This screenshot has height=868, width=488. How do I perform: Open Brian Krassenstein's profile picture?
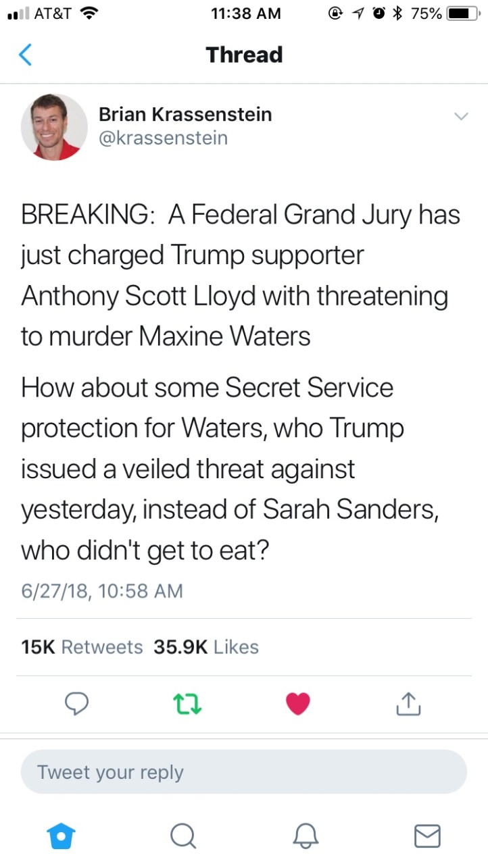[54, 127]
